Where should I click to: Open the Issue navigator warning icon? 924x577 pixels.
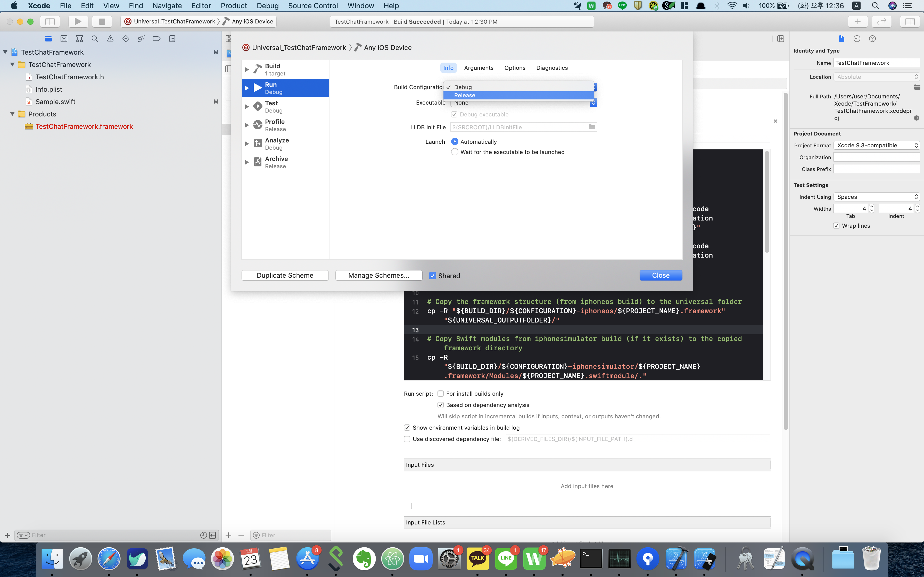point(110,39)
